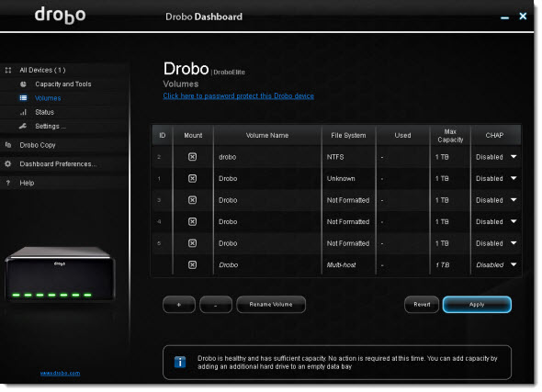Click the CHAP column header
Screen dimensions: 542x392
pos(494,135)
